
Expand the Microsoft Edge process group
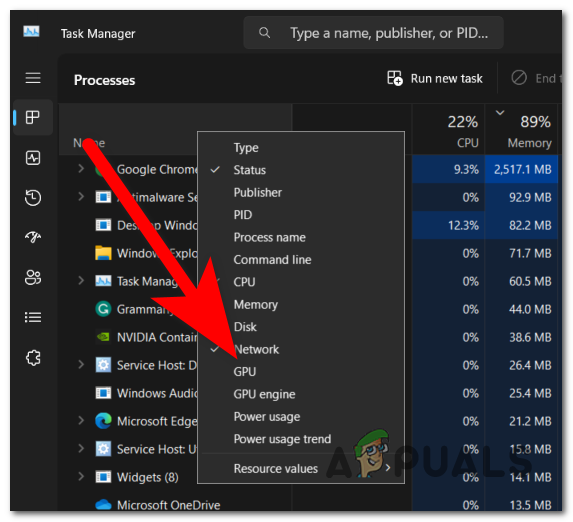tap(81, 421)
